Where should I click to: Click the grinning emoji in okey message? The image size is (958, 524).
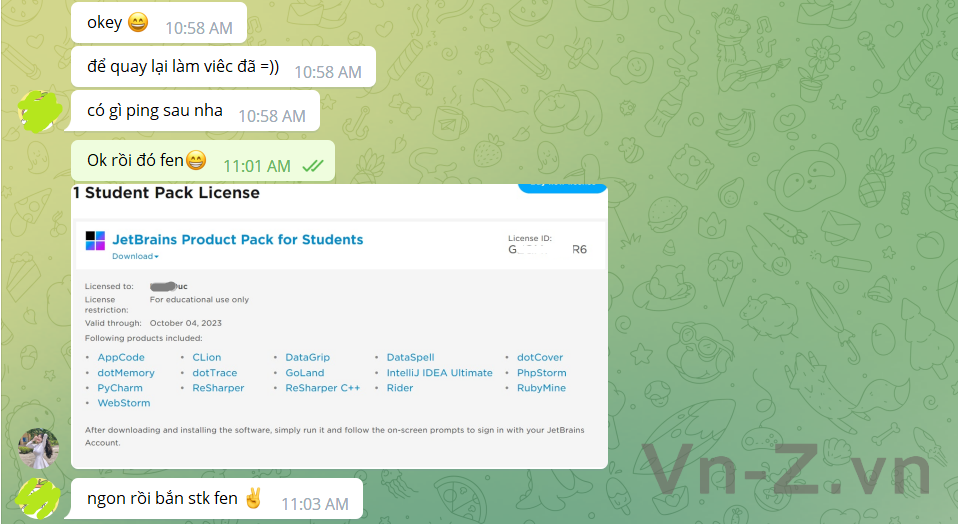(138, 23)
